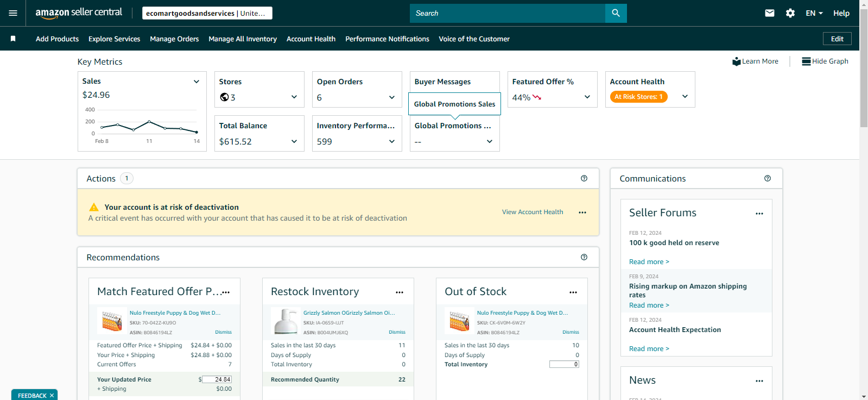This screenshot has height=400, width=868.
Task: Open the Explore Services menu
Action: click(115, 39)
